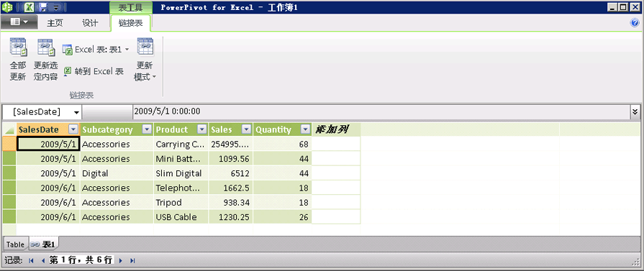The height and width of the screenshot is (271, 644).
Task: Click the sales value 1662.5 cell
Action: click(231, 188)
